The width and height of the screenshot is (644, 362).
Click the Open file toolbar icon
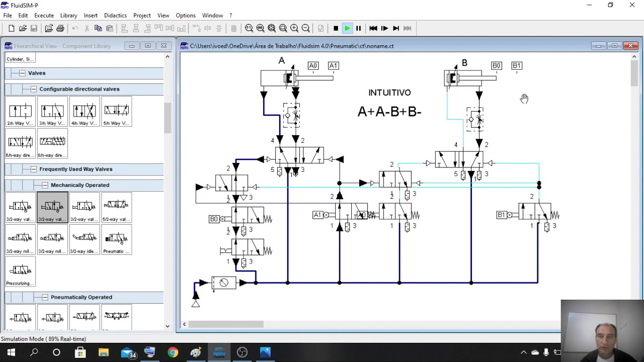pyautogui.click(x=23, y=28)
